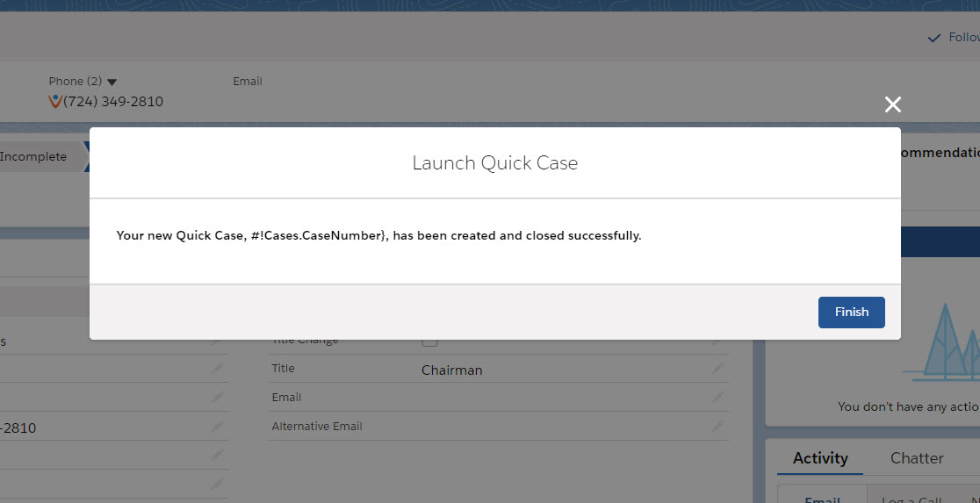Select the Incomplete path stage

point(35,157)
